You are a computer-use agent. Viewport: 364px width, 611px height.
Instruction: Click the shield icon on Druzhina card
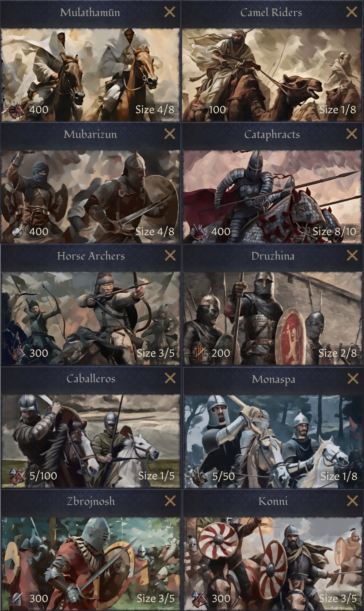point(199,354)
